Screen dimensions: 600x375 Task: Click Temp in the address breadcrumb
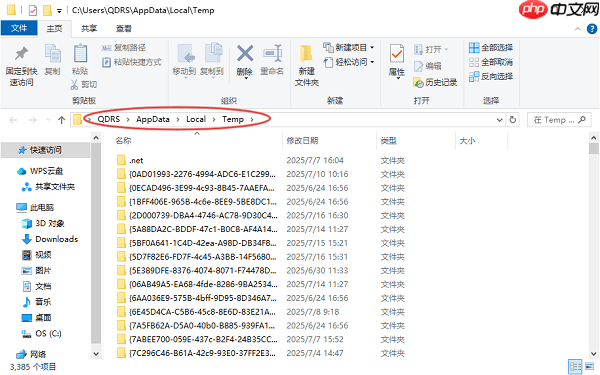coord(233,119)
